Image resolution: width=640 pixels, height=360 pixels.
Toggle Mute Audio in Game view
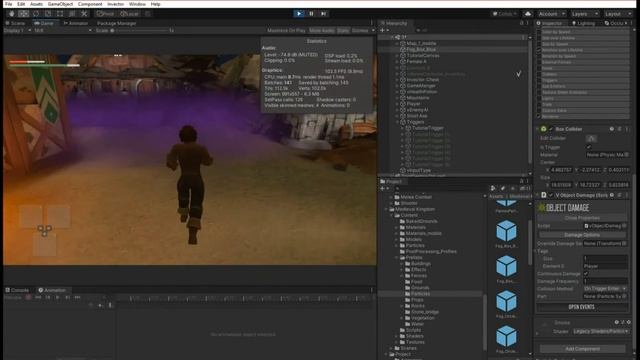322,31
